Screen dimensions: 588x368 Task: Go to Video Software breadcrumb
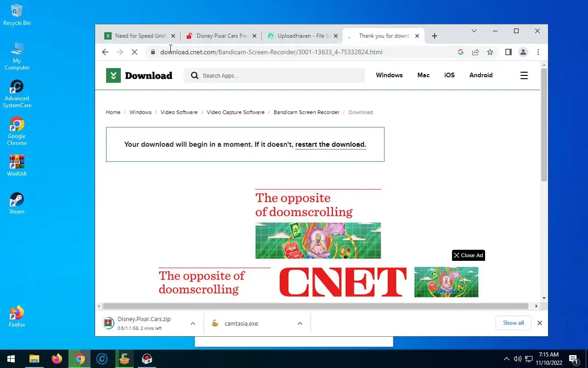179,112
